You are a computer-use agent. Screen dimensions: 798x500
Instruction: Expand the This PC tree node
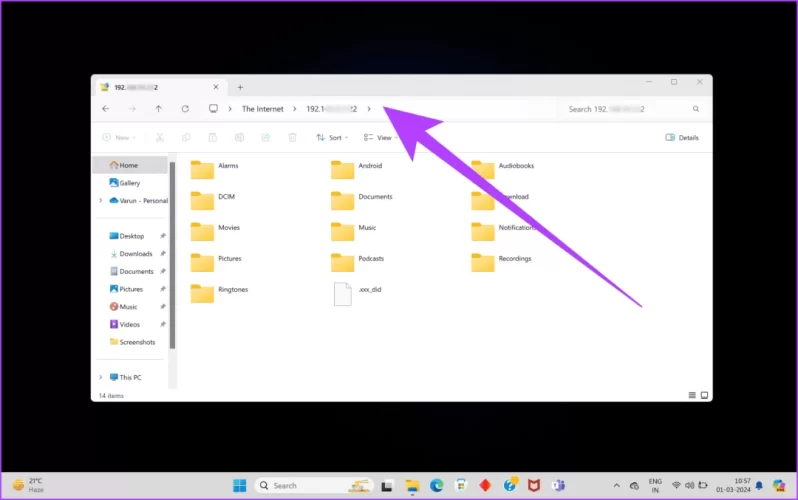click(101, 377)
